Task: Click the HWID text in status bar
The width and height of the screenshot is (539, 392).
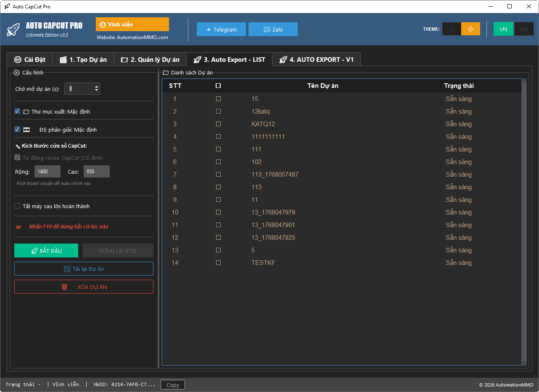Action: tap(124, 384)
